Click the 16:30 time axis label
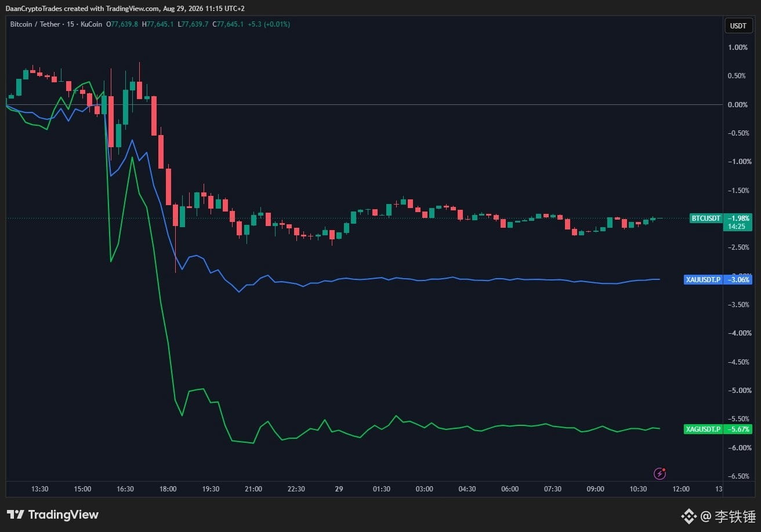Screen dimensions: 761x532 (x=125, y=489)
